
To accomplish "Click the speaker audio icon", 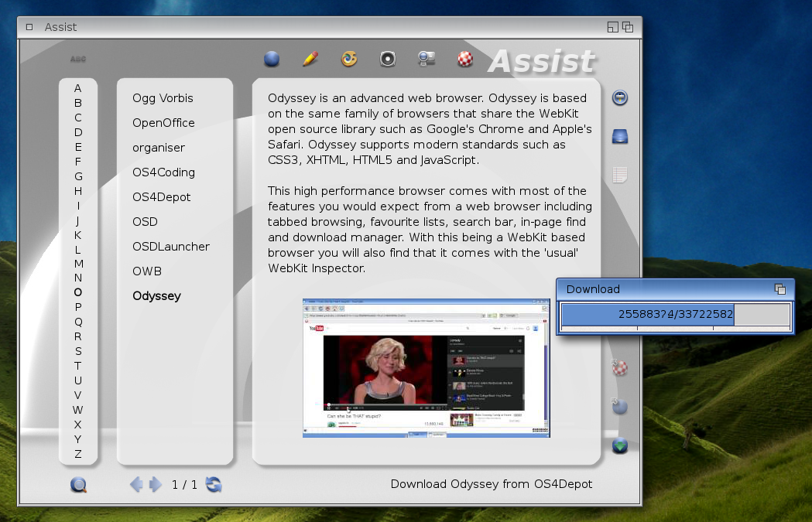I will coord(387,59).
